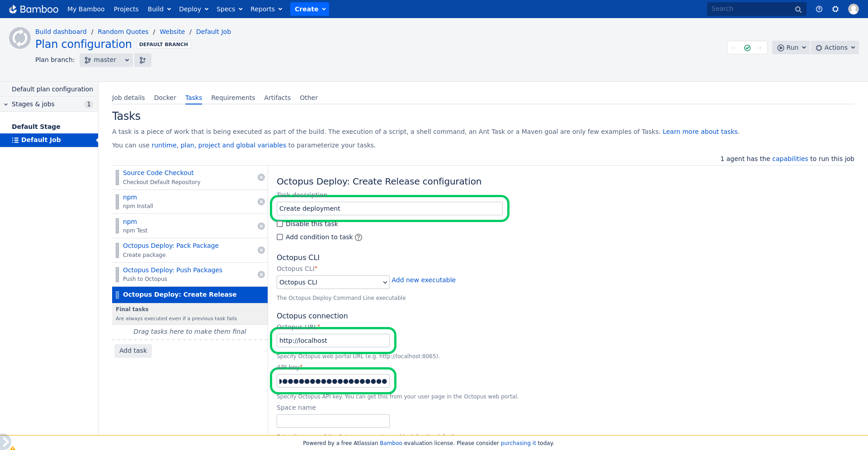Select Default Job in sidebar

(x=49, y=140)
